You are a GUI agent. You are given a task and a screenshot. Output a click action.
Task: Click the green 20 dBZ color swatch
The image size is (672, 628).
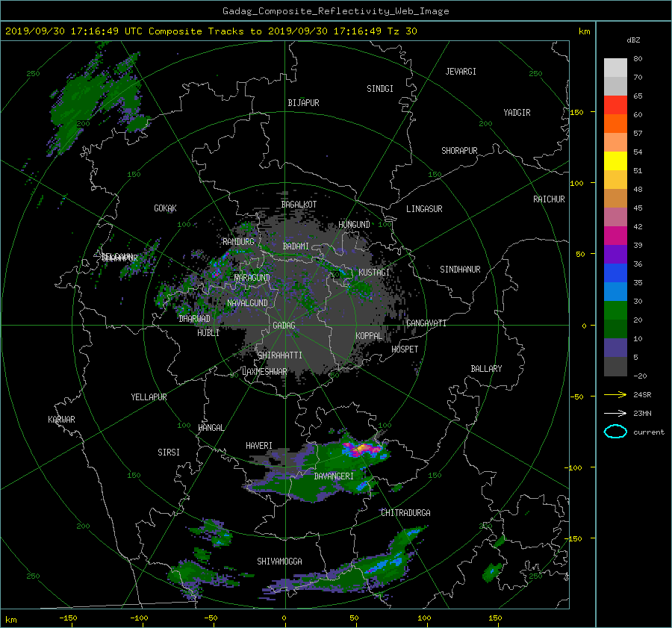pyautogui.click(x=615, y=310)
